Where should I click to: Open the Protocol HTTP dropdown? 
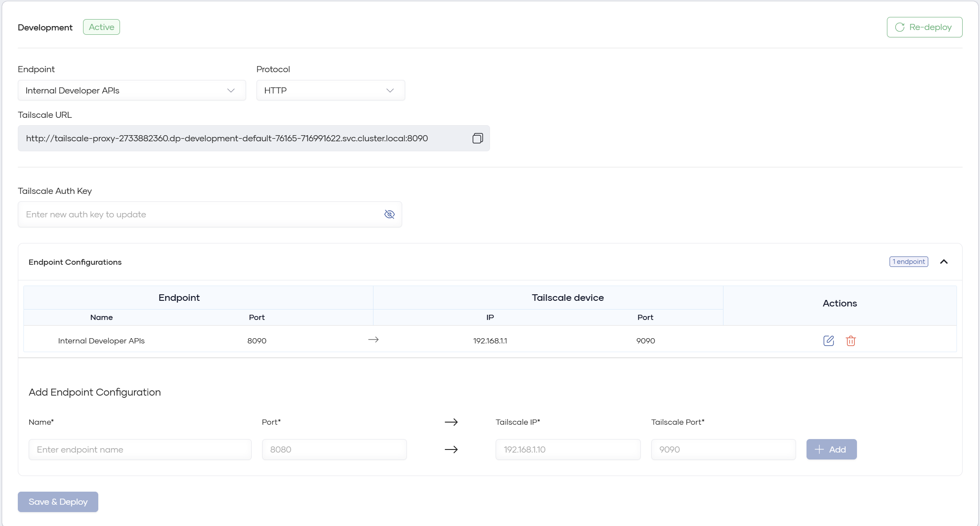click(x=331, y=90)
